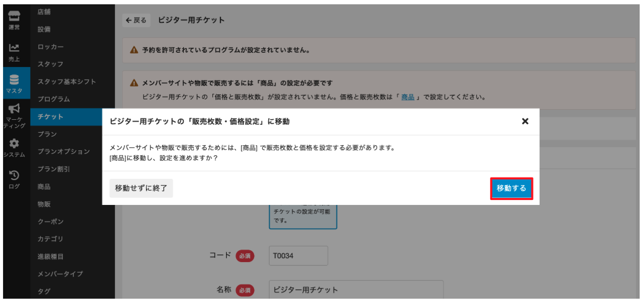Select the プログラム menu entry

pyautogui.click(x=53, y=99)
